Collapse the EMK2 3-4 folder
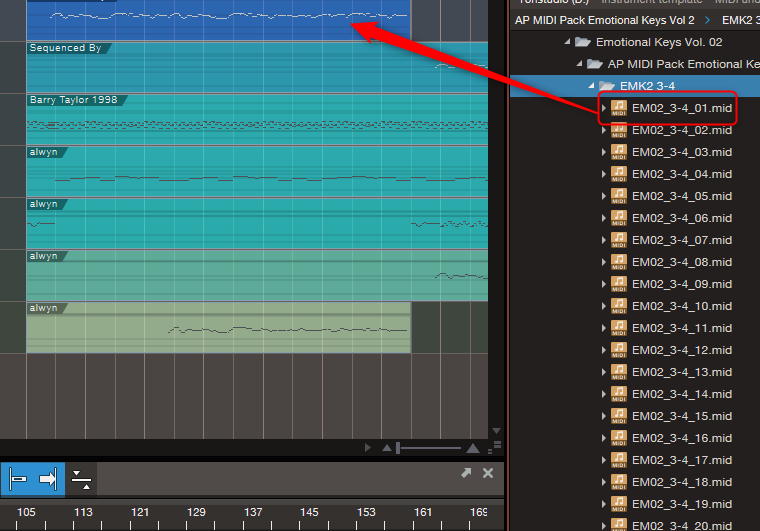 [591, 86]
